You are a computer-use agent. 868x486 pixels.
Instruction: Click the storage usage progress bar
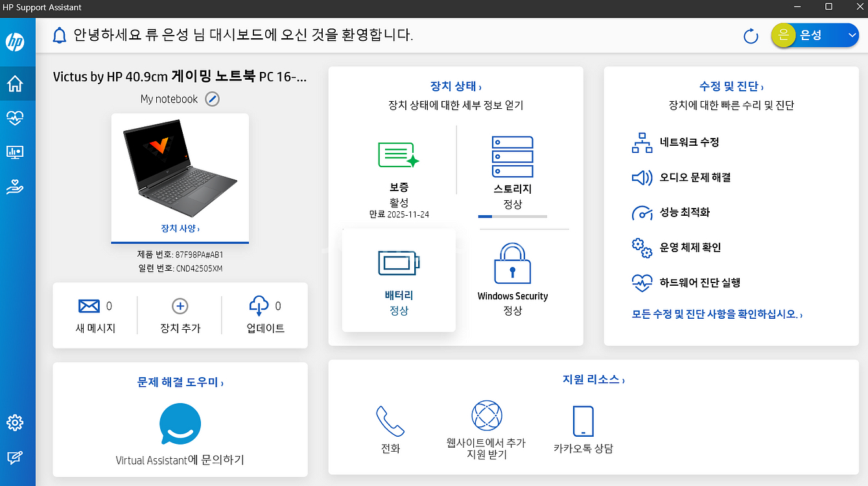pyautogui.click(x=512, y=216)
